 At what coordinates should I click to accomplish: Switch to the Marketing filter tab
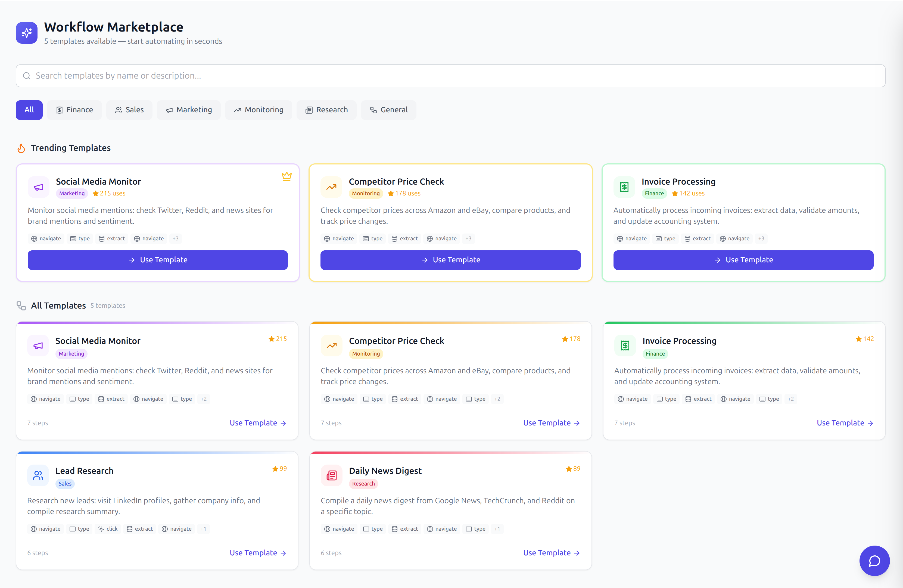pyautogui.click(x=189, y=110)
